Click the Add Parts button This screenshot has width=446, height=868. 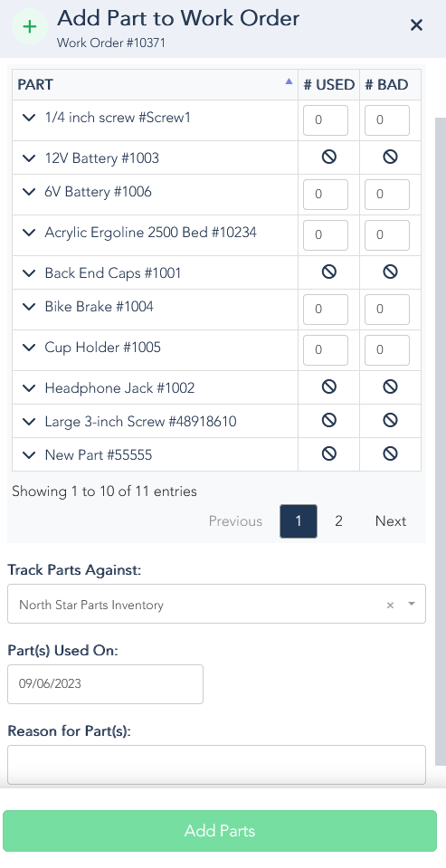(220, 830)
